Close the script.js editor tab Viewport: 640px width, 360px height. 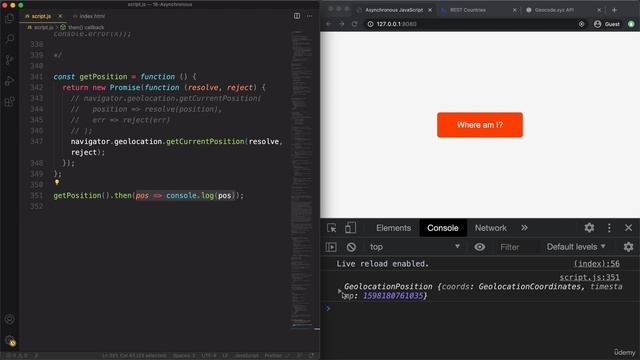60,16
